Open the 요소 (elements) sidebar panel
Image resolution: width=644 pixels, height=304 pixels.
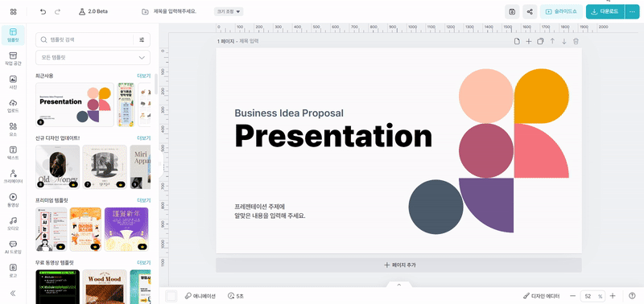click(x=13, y=129)
